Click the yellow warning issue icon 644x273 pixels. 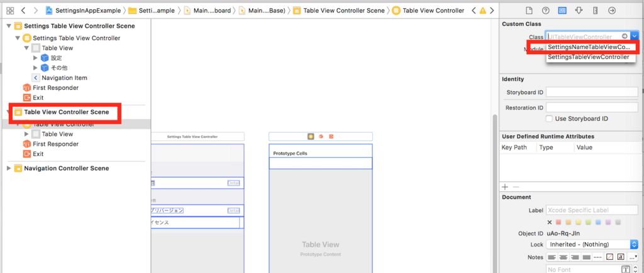click(482, 11)
